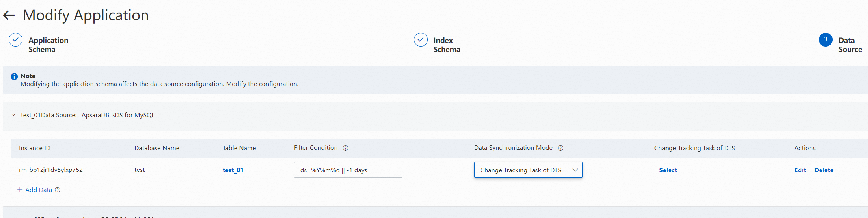Open the Data Synchronization Mode help icon

561,148
